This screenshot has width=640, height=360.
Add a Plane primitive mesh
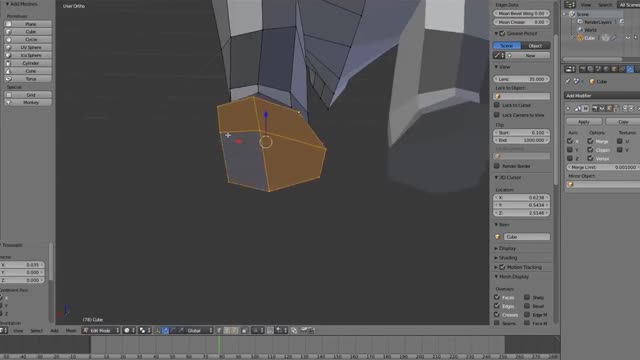tap(28, 24)
